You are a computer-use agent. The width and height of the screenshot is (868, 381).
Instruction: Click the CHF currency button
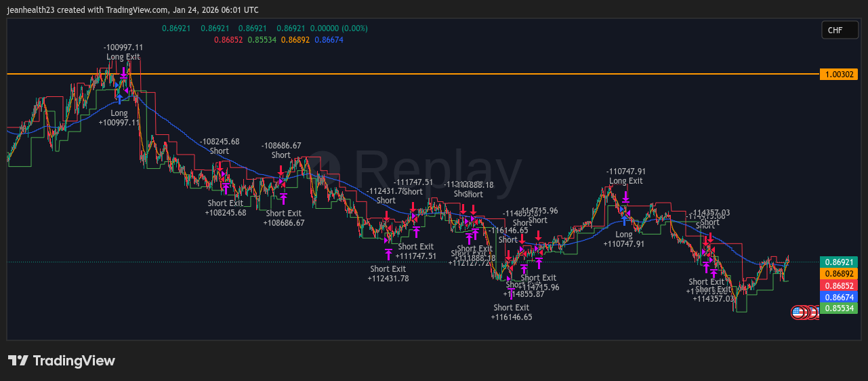tap(840, 30)
